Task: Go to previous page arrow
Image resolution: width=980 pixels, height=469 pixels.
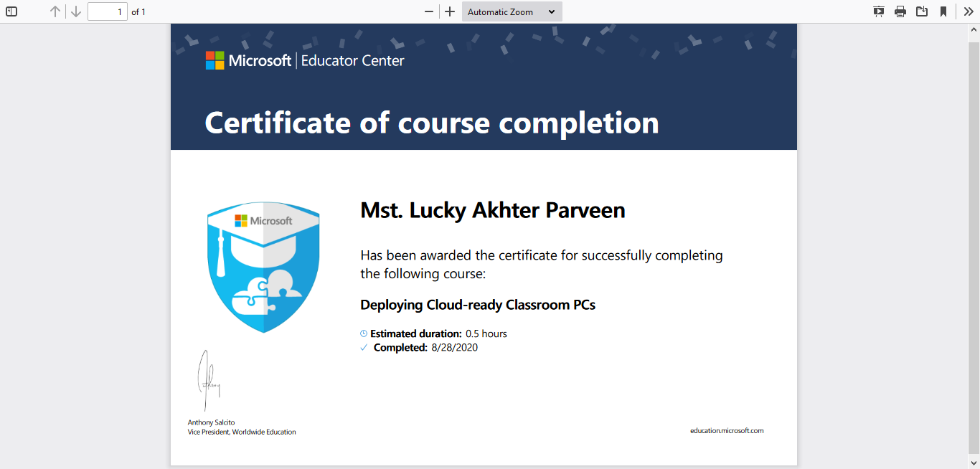Action: tap(55, 11)
